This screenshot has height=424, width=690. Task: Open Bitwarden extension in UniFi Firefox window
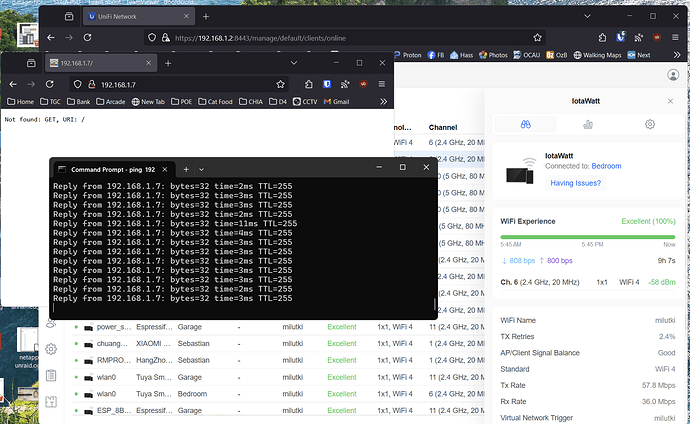620,38
